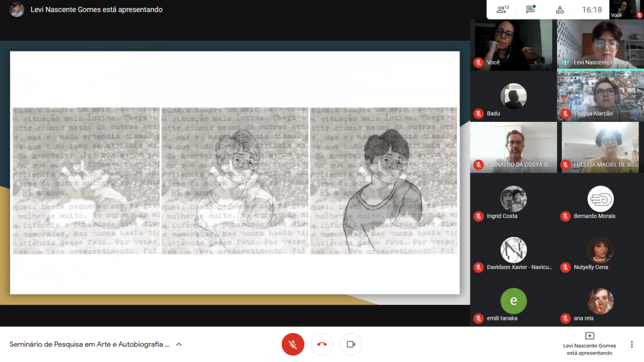Select Thaysa Alarcão's video tile
This screenshot has width=644, height=362.
(600, 95)
